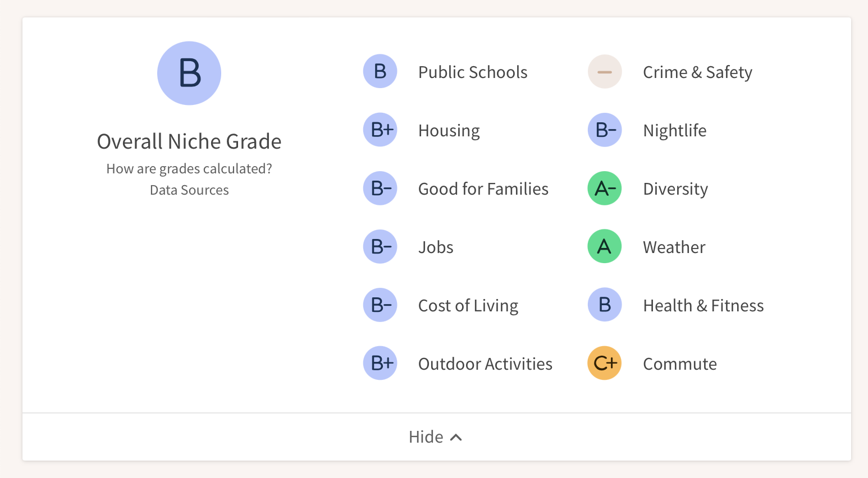
Task: Open the Crime & Safety ungraded badge
Action: pyautogui.click(x=605, y=72)
